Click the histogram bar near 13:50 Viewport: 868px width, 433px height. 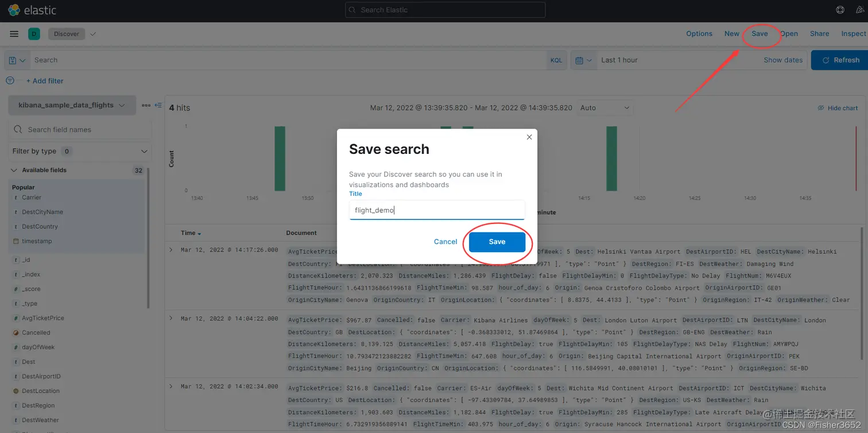280,158
